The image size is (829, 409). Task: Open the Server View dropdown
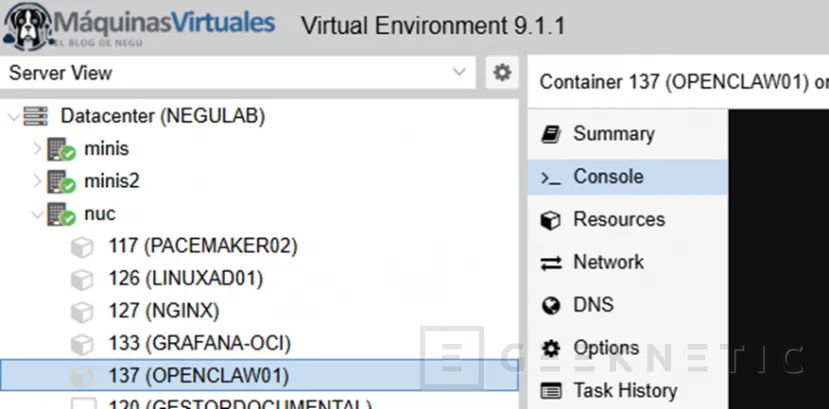(238, 73)
